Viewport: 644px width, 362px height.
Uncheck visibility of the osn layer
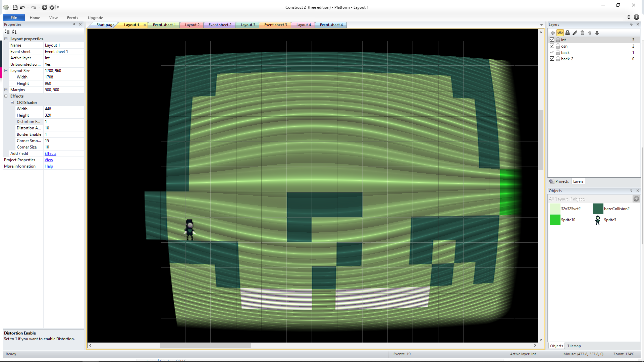click(x=552, y=46)
